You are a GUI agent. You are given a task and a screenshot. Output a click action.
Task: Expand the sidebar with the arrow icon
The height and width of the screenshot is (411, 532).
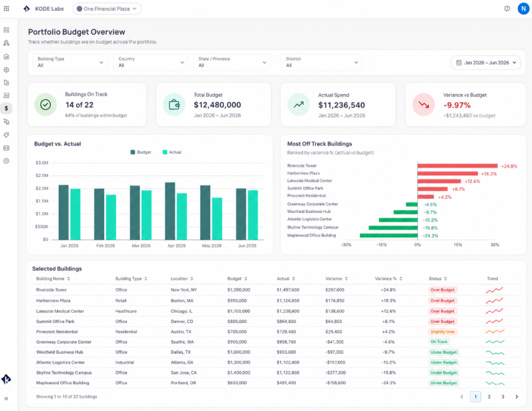click(6, 398)
